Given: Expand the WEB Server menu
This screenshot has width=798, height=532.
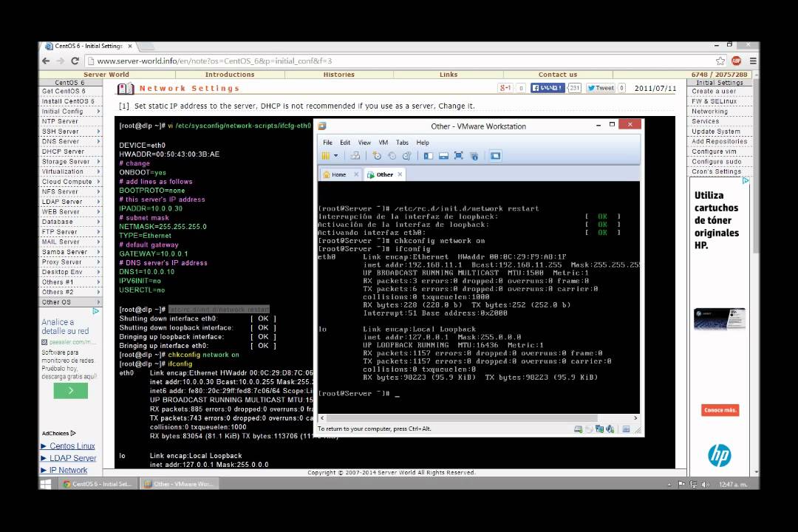Looking at the screenshot, I should [x=71, y=212].
